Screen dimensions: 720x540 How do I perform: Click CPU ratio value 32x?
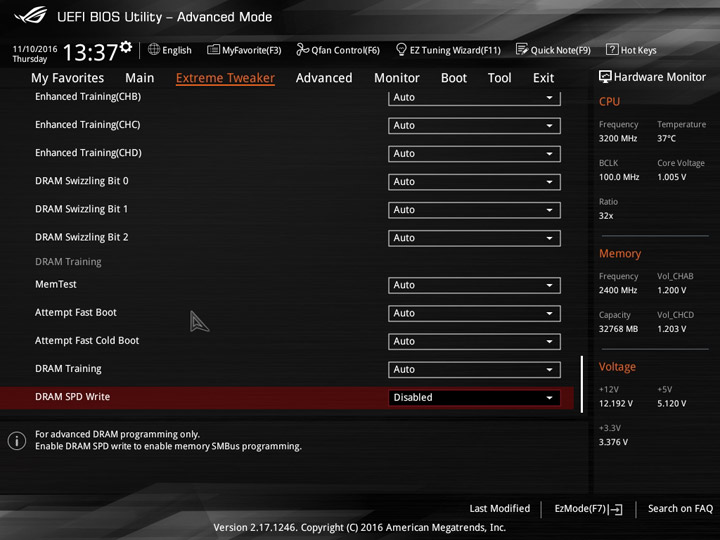pos(606,215)
